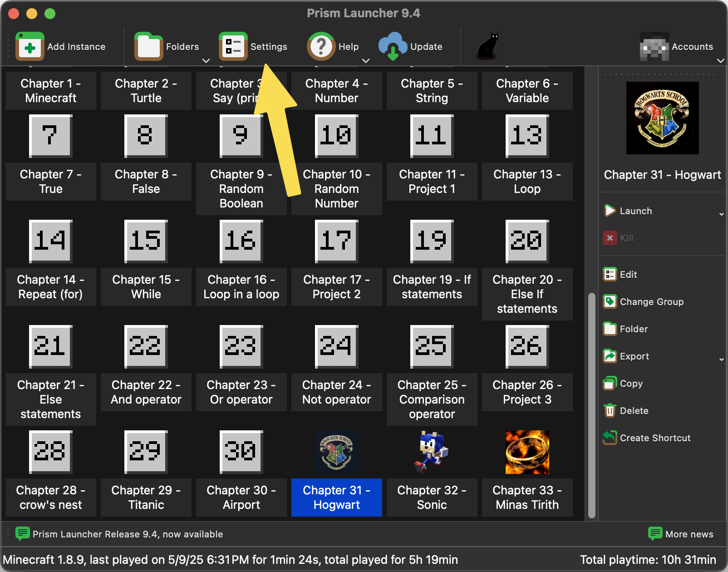Click the Add Instance icon
Screen dimensions: 728x572
[x=30, y=46]
